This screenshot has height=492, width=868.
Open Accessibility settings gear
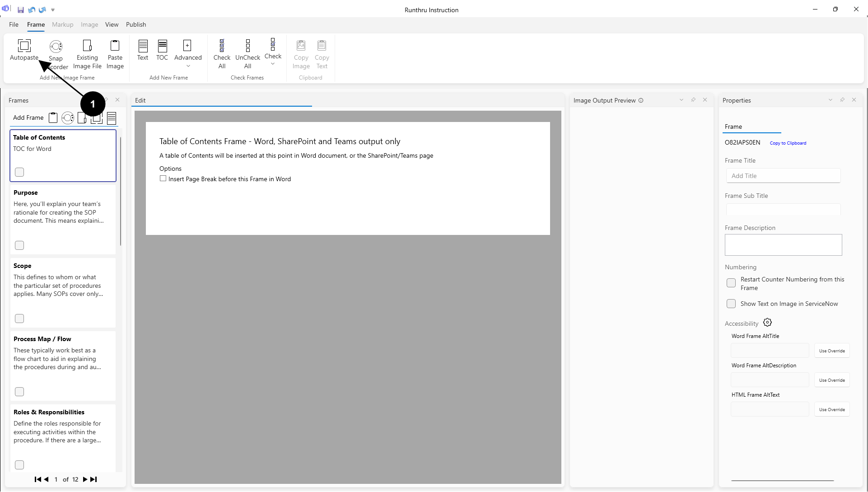(767, 323)
